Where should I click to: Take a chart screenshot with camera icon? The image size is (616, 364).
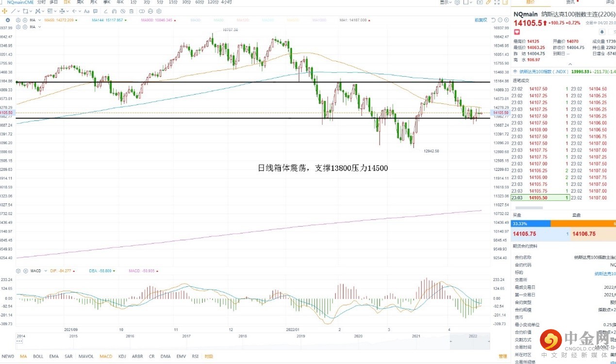(480, 2)
